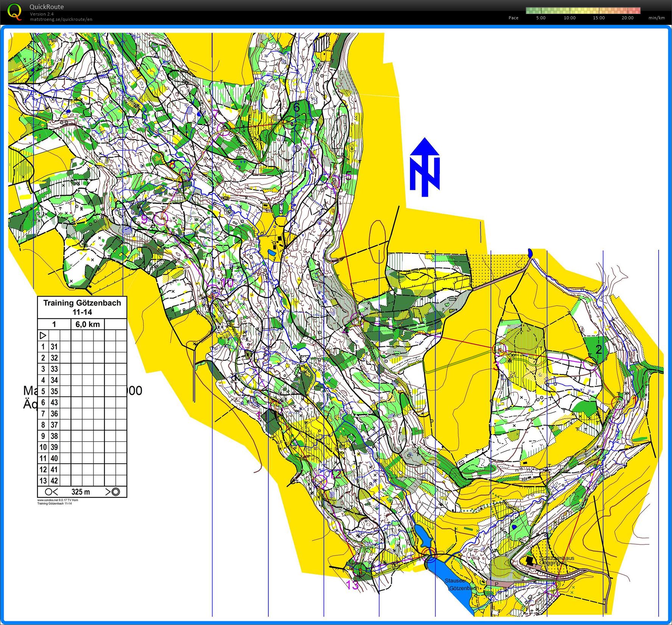Click the www.condes.net text below the table
The image size is (672, 625).
tap(58, 500)
